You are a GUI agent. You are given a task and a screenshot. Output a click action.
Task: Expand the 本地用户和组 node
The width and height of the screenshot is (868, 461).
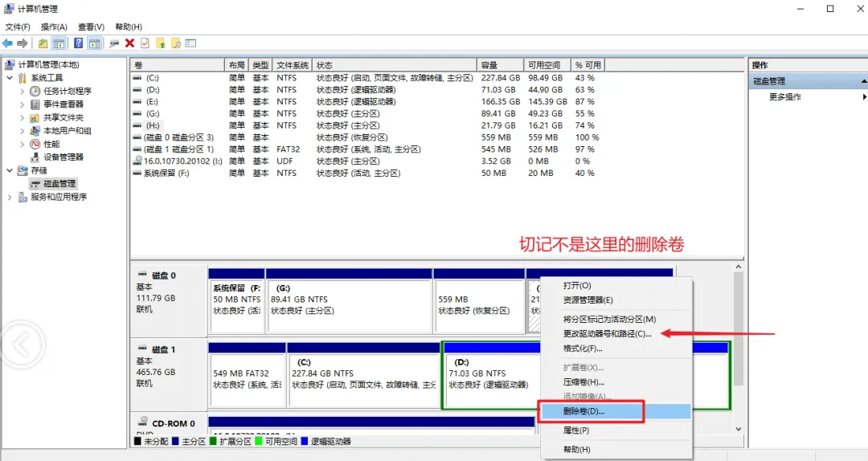tap(23, 131)
